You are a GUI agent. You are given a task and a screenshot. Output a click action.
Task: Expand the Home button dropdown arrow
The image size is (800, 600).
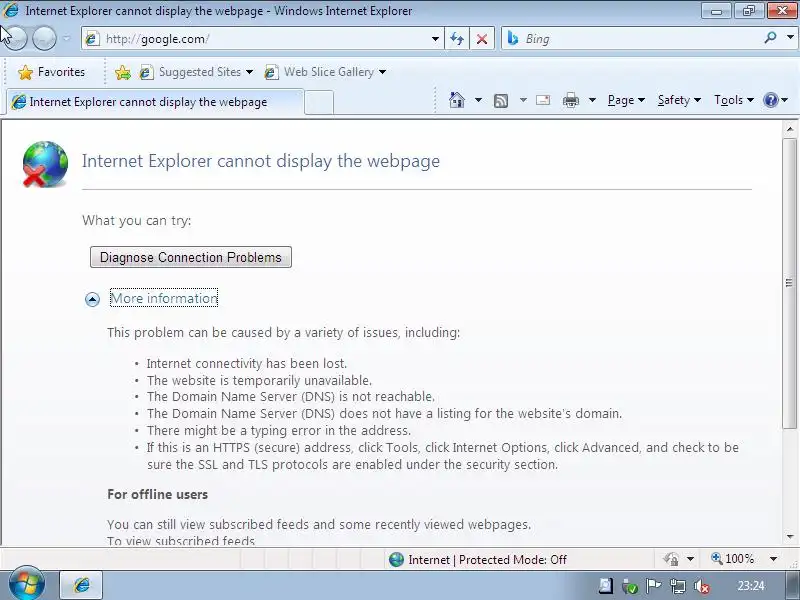pos(478,100)
